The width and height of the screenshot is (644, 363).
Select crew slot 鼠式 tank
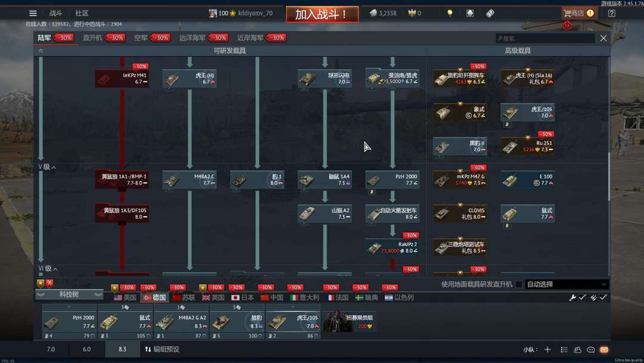125,322
